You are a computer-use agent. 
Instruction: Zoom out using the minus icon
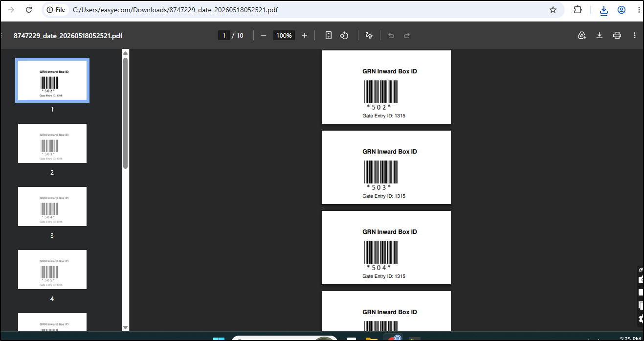[264, 35]
